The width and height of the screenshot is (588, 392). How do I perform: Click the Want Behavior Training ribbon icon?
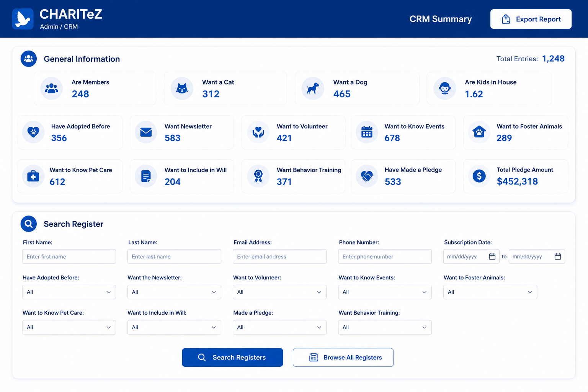click(x=258, y=176)
